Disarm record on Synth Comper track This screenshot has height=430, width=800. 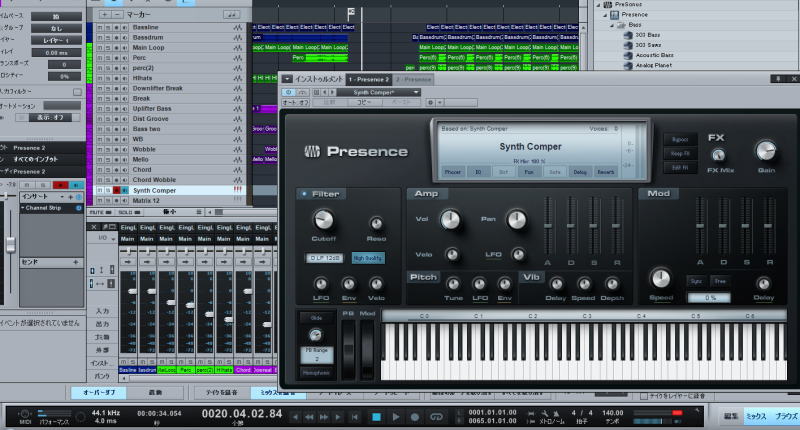click(x=116, y=190)
